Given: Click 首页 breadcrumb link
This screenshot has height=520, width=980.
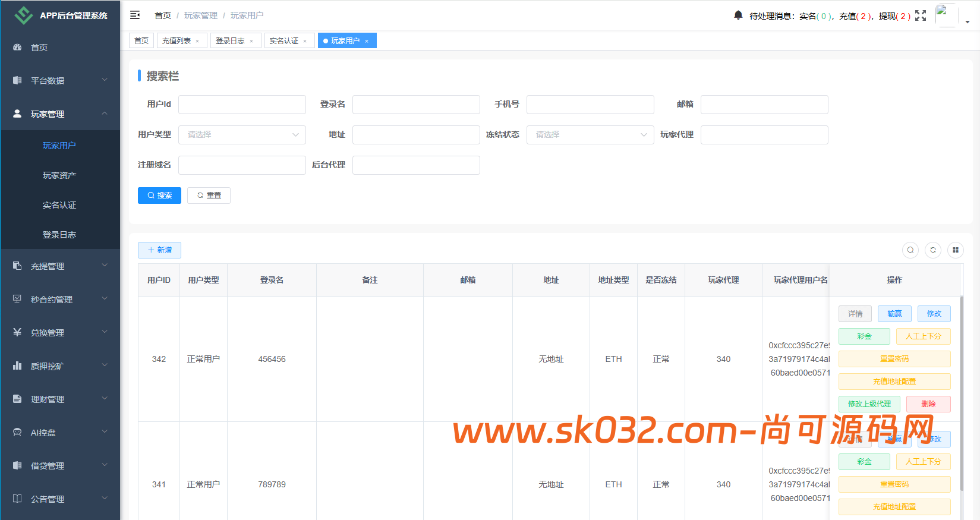Looking at the screenshot, I should [x=163, y=15].
